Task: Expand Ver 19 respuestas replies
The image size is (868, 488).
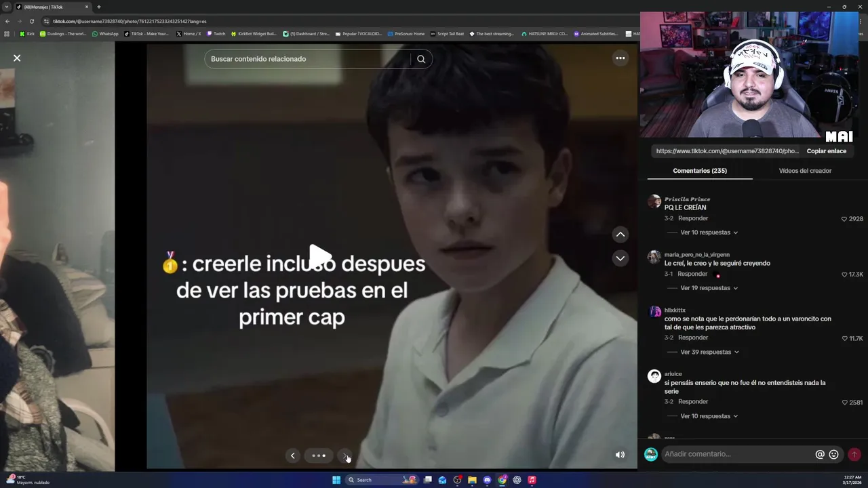Action: (x=709, y=288)
